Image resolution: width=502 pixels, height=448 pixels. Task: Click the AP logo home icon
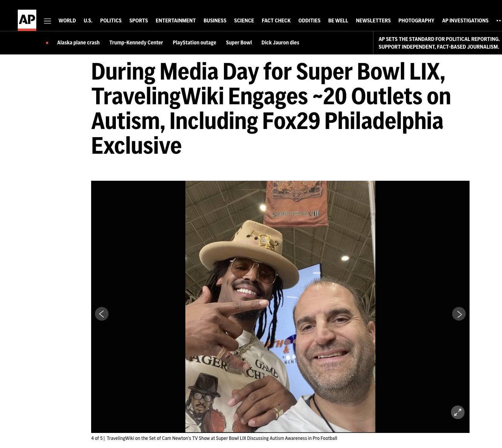click(27, 20)
